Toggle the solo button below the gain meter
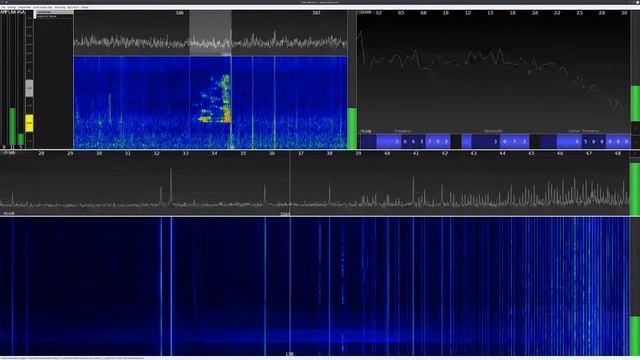The height and width of the screenshot is (360, 640). pyautogui.click(x=635, y=128)
